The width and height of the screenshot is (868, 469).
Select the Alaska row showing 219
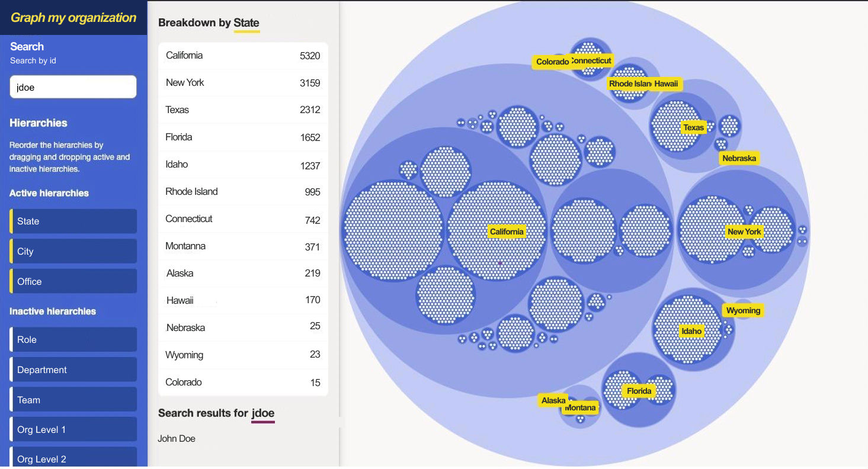point(243,274)
